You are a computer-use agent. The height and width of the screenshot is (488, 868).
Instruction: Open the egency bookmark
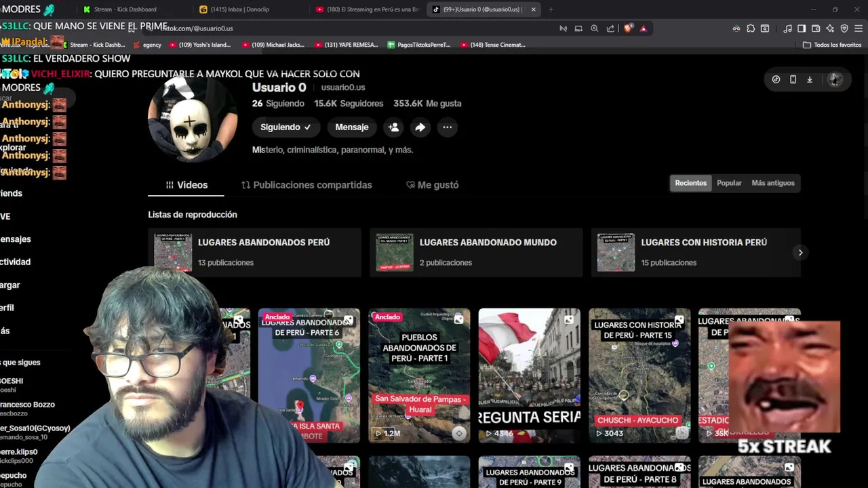(x=147, y=45)
